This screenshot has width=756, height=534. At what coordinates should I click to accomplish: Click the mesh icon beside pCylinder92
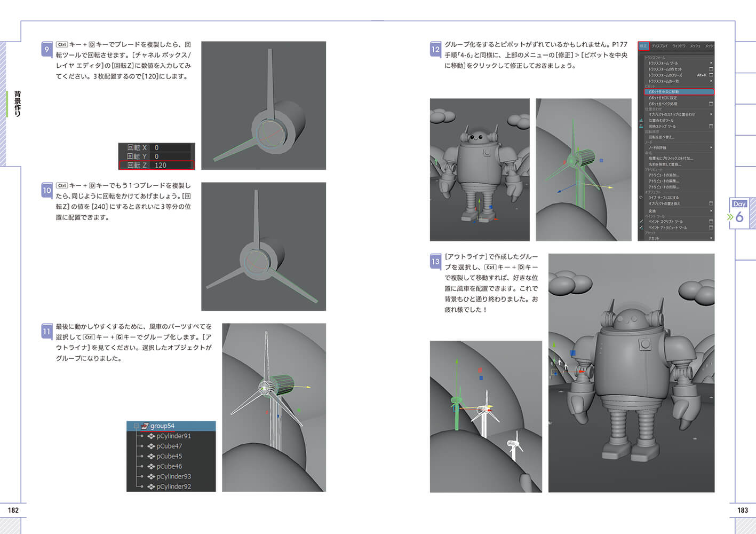(152, 487)
